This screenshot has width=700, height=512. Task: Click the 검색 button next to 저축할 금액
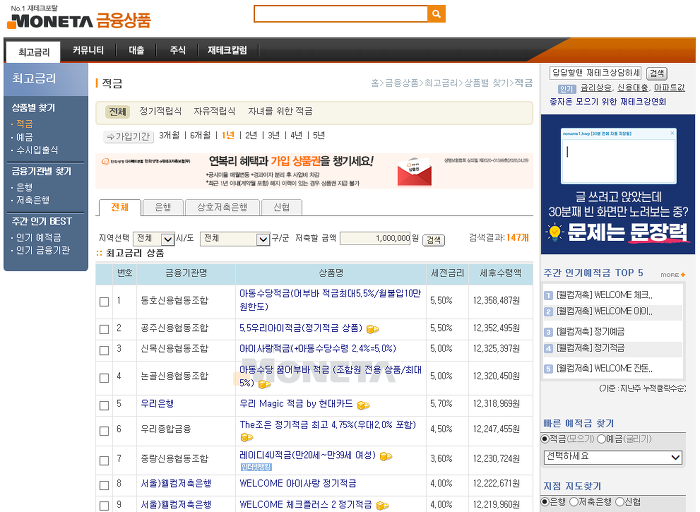[433, 240]
